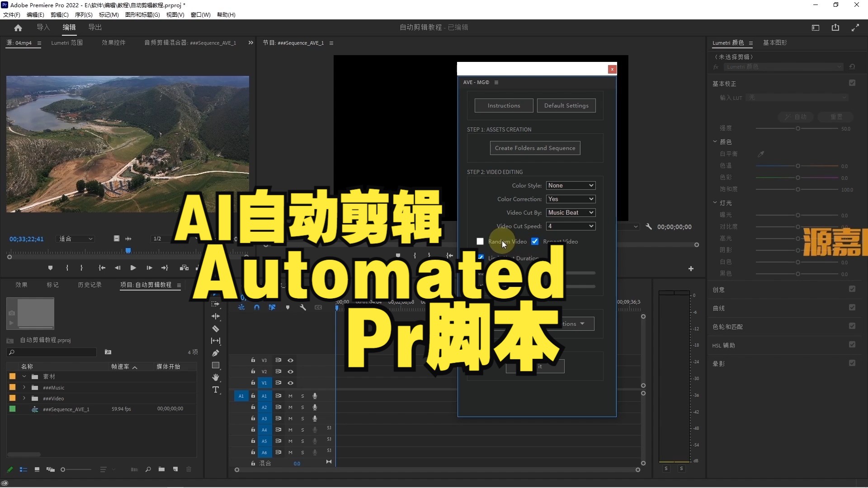Uncheck Random Video option

click(x=480, y=241)
